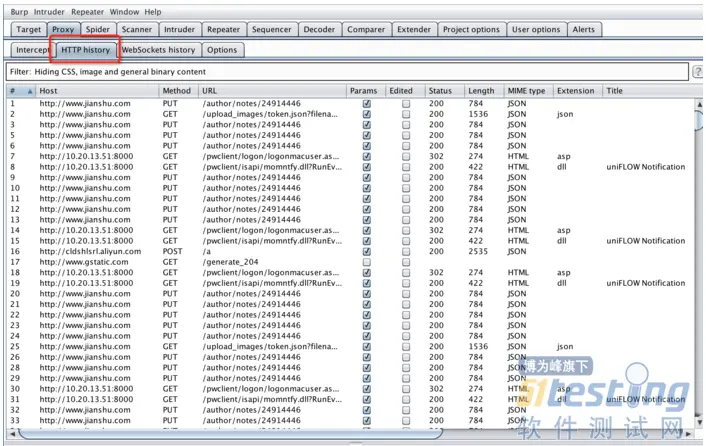Open the Help menu
The height and width of the screenshot is (446, 706).
click(153, 12)
